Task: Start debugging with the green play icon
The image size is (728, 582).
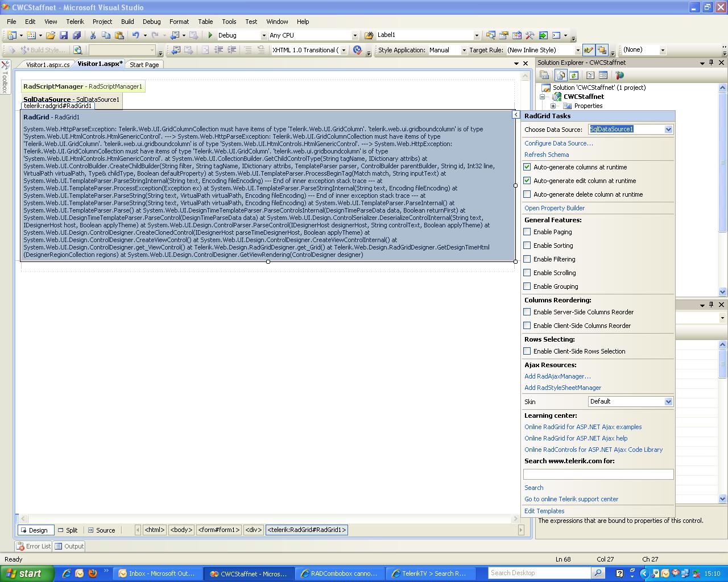Action: [x=210, y=35]
